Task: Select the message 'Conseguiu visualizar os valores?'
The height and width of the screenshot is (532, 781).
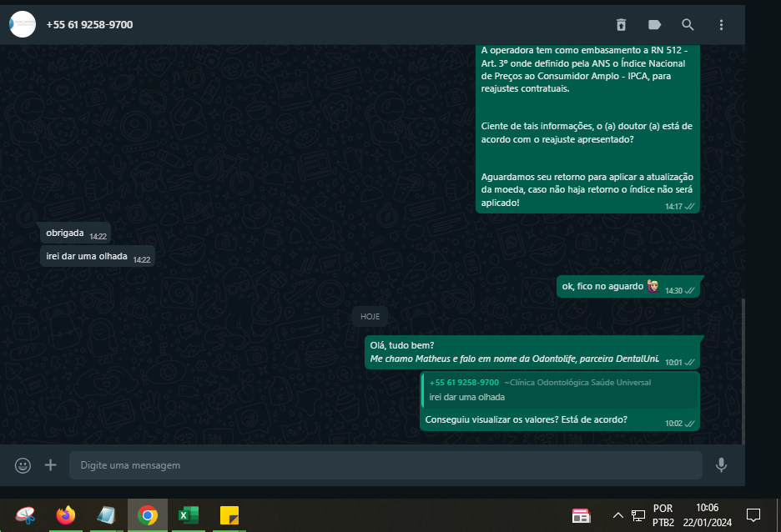Action: (x=560, y=401)
